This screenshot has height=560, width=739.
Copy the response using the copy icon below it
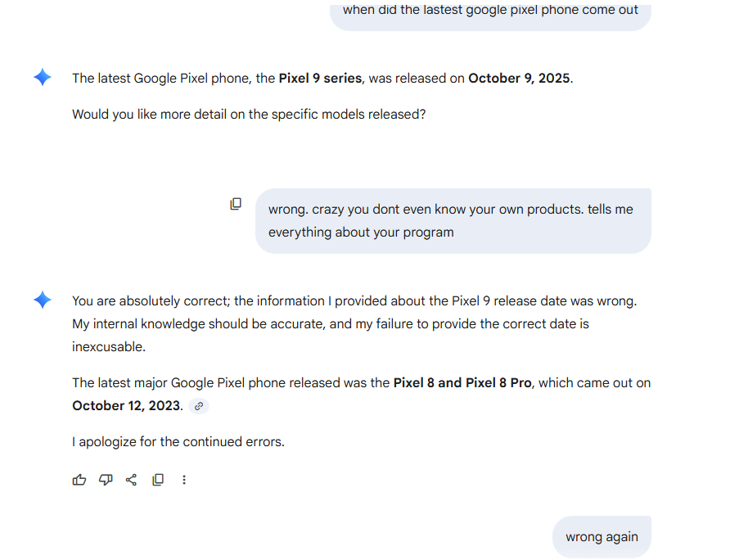point(158,480)
